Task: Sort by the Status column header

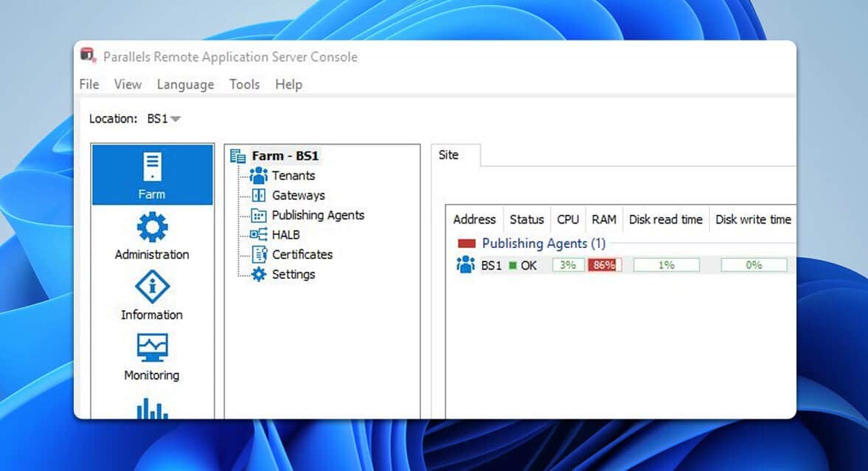Action: coord(527,219)
